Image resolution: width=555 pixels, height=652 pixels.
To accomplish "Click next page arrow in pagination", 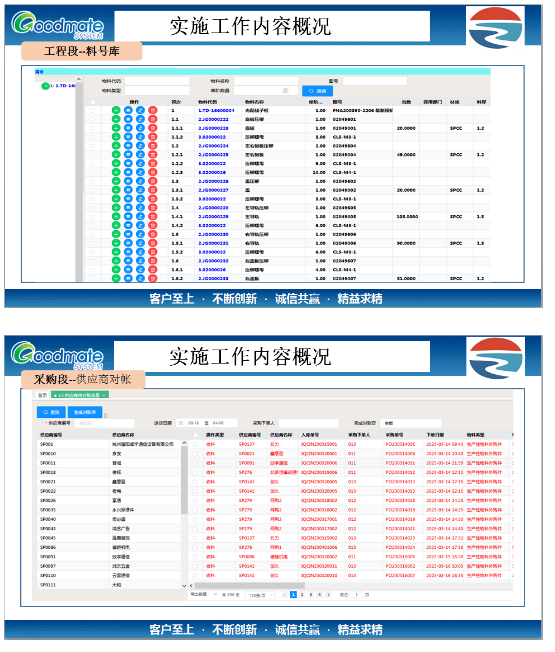I will pos(328,595).
